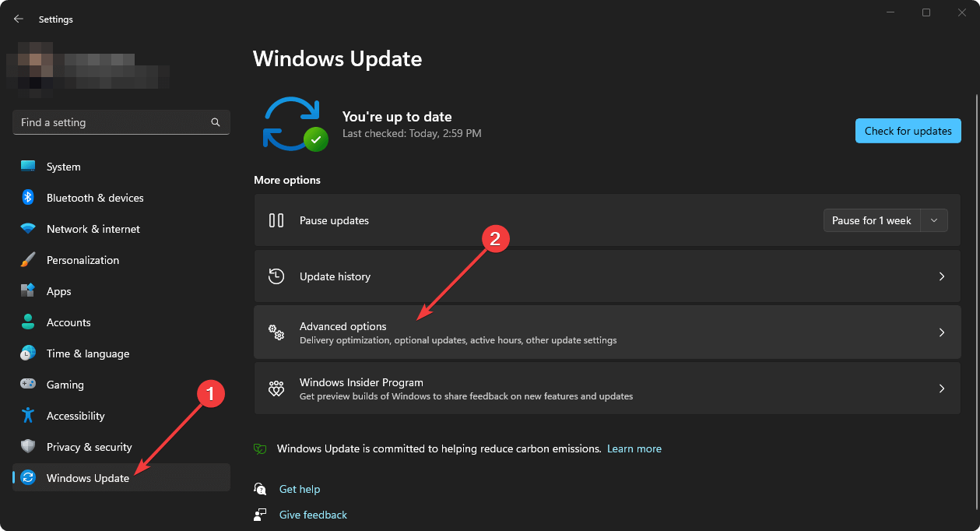Click the Gaming label in sidebar
This screenshot has height=531, width=980.
click(x=65, y=385)
